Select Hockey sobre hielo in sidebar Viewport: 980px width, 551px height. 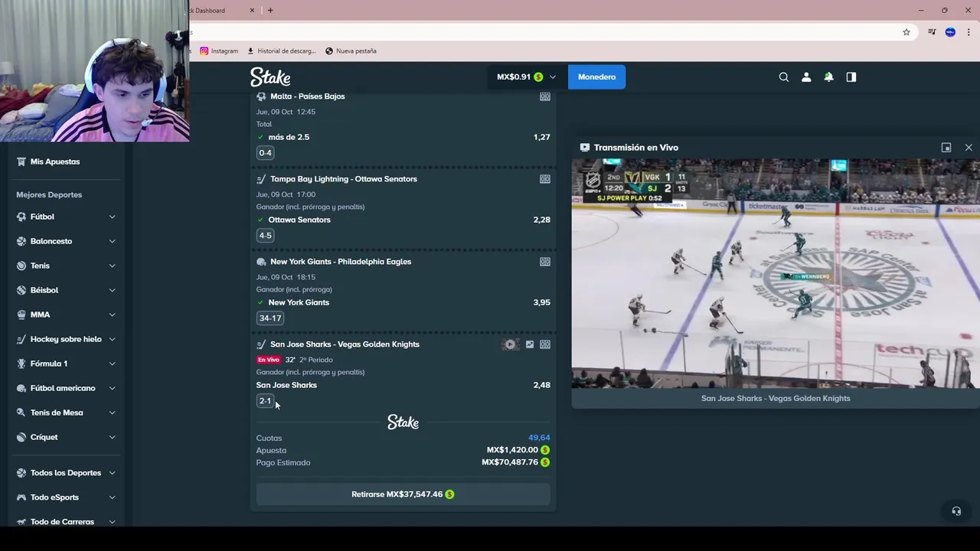click(66, 339)
